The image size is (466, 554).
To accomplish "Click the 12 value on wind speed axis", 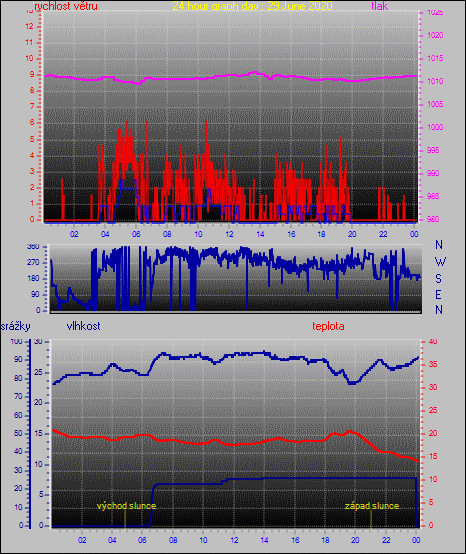I will (29, 26).
